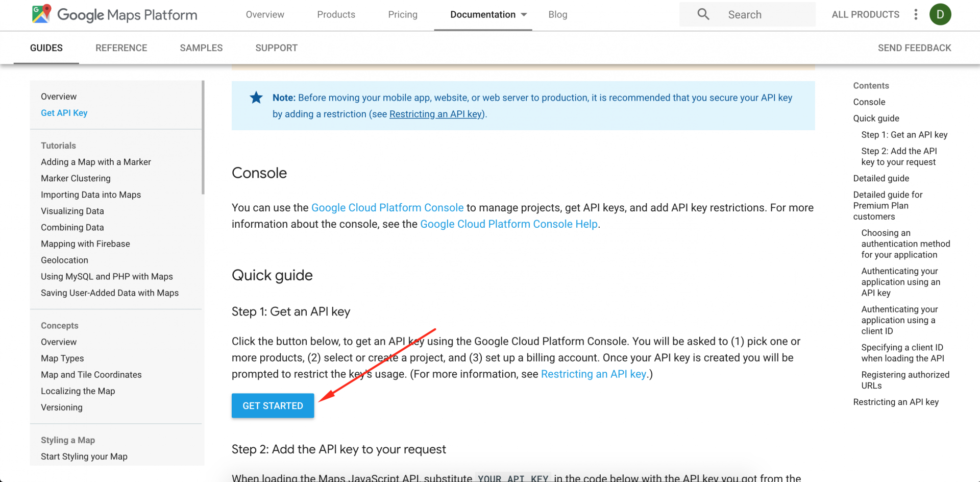Screen dimensions: 980x482
Task: Click SEND FEEDBACK button
Action: click(914, 48)
